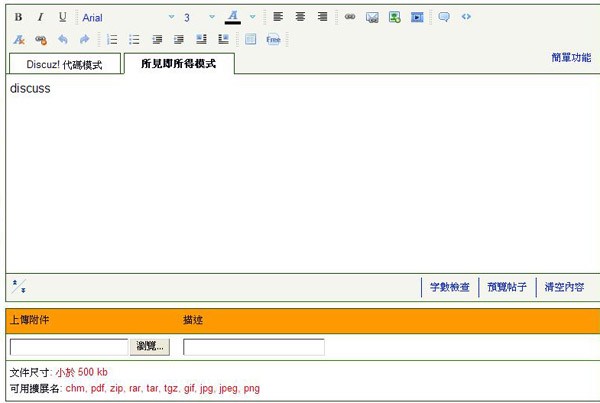600x403 pixels.
Task: Apply the current font color
Action: [x=233, y=17]
